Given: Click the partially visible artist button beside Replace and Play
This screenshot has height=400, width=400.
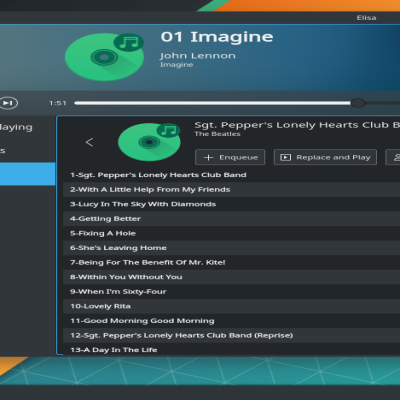Looking at the screenshot, I should tap(393, 157).
